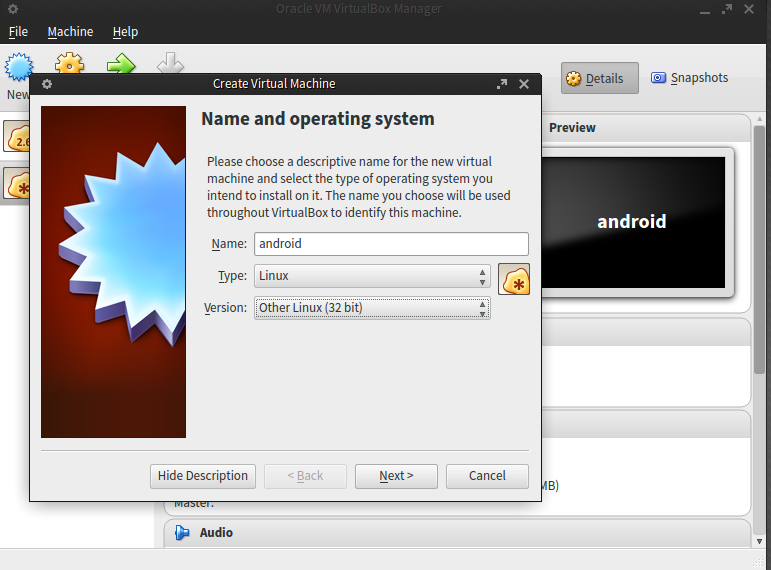Click the Preview section header
Screen dimensions: 771x570
646,128
